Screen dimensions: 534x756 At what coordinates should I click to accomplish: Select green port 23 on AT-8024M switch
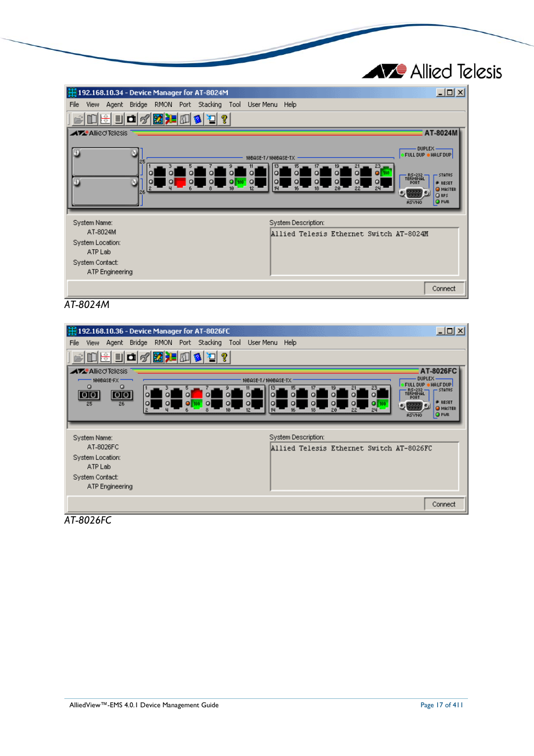click(386, 173)
